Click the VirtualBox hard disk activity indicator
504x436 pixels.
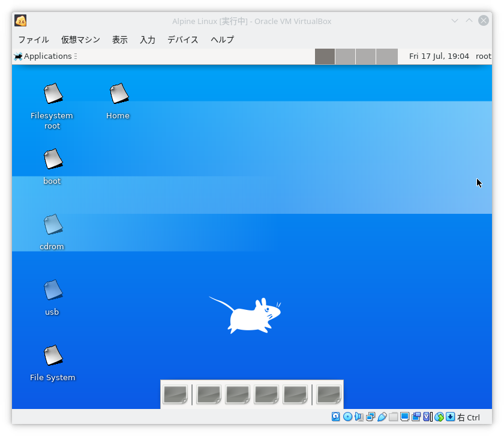(335, 417)
